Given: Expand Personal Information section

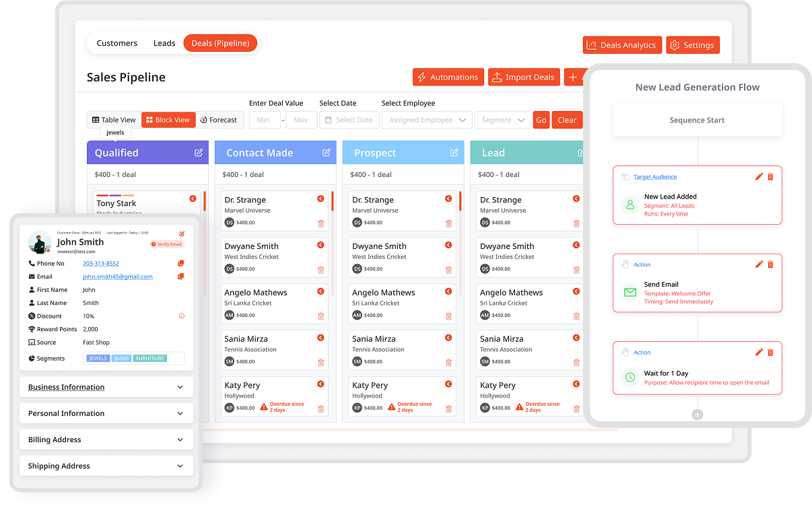Looking at the screenshot, I should [106, 413].
